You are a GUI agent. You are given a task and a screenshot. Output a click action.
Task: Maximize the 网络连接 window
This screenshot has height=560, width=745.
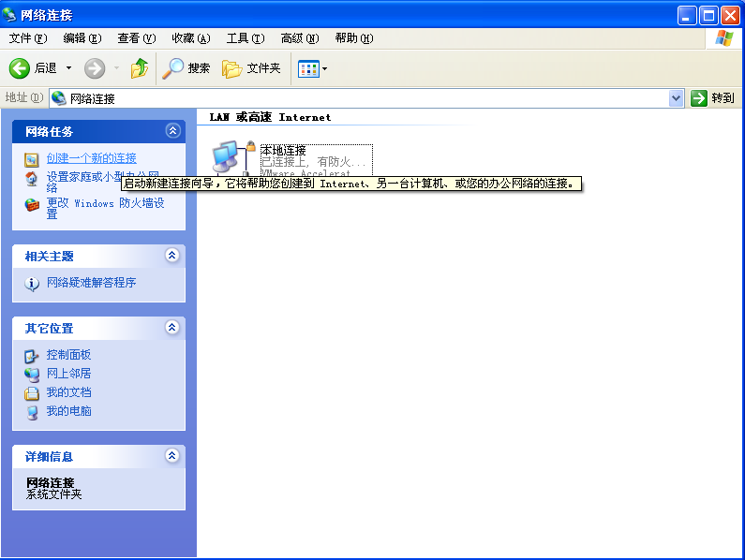708,16
